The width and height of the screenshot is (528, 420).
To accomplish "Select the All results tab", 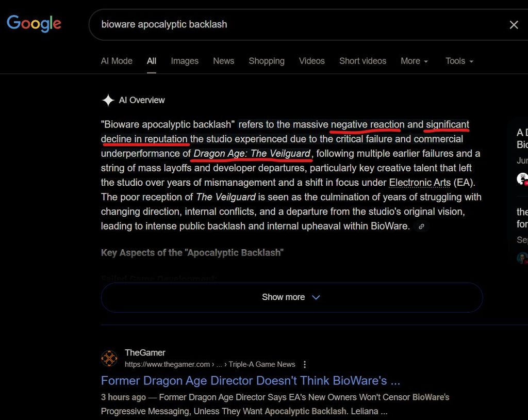I will pos(152,61).
